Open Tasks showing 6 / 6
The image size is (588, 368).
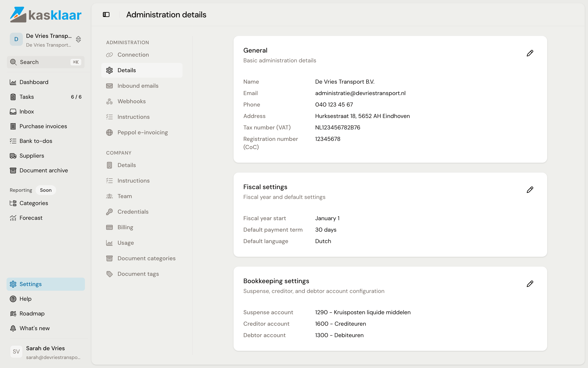coord(46,97)
